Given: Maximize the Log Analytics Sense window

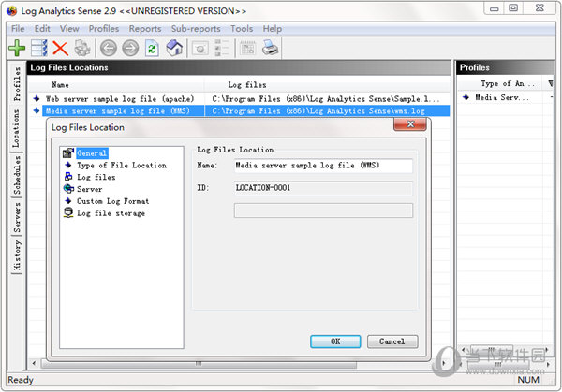Looking at the screenshot, I should [x=513, y=7].
